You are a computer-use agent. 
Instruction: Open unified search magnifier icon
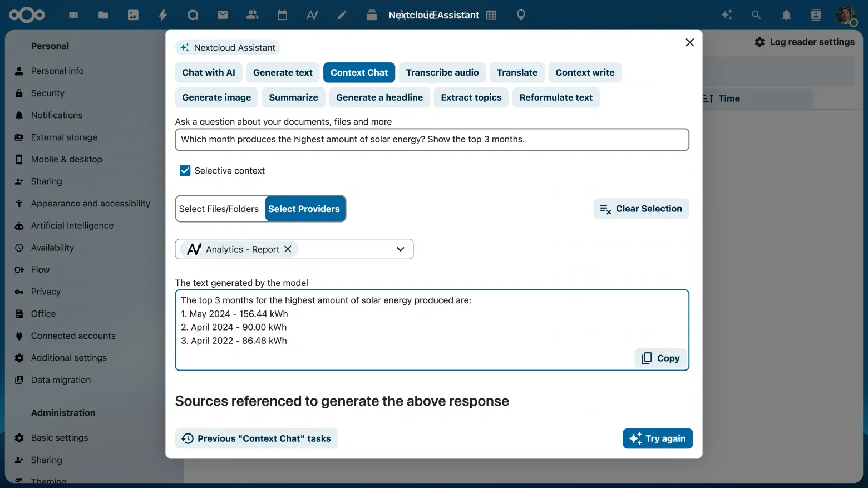[756, 15]
